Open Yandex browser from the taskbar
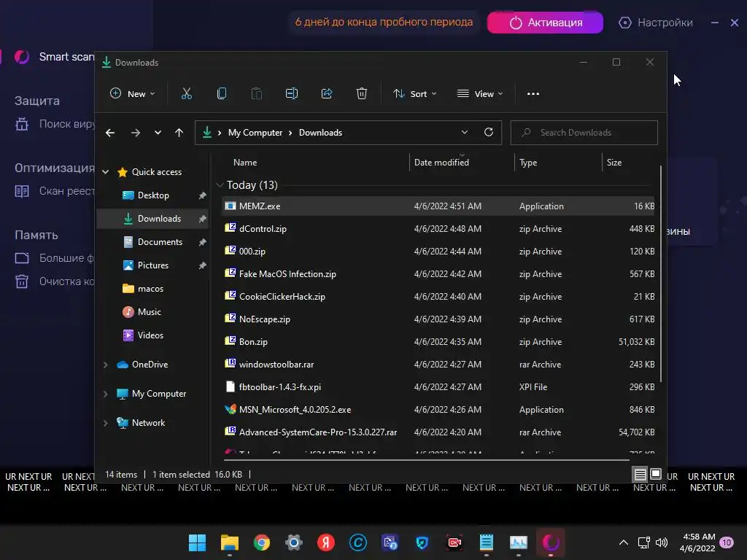The height and width of the screenshot is (560, 747). (x=326, y=542)
